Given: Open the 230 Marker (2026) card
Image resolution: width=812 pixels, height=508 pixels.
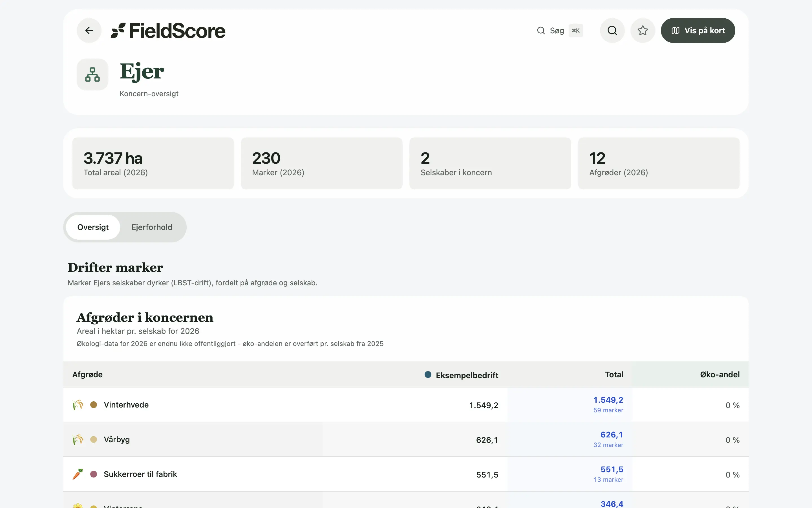Looking at the screenshot, I should (x=321, y=163).
